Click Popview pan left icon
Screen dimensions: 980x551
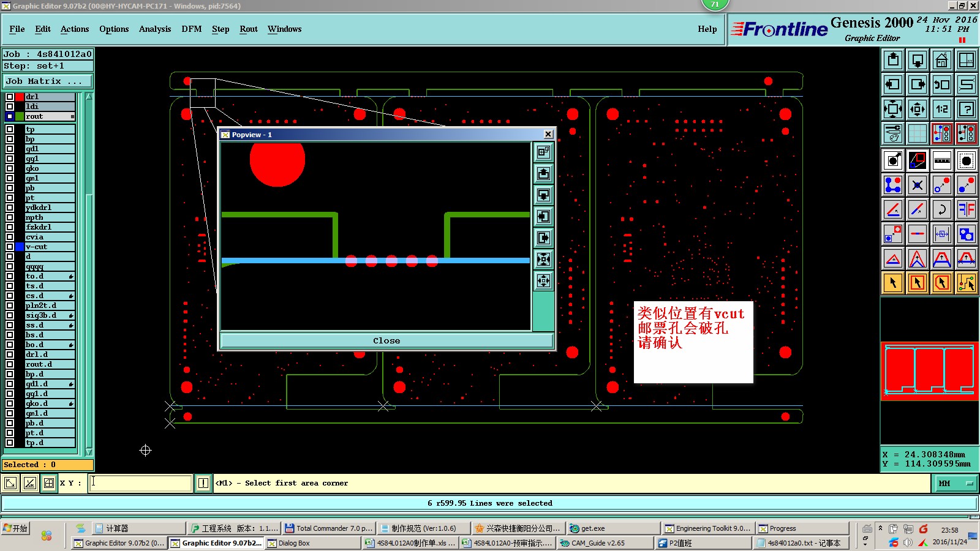[x=543, y=217]
